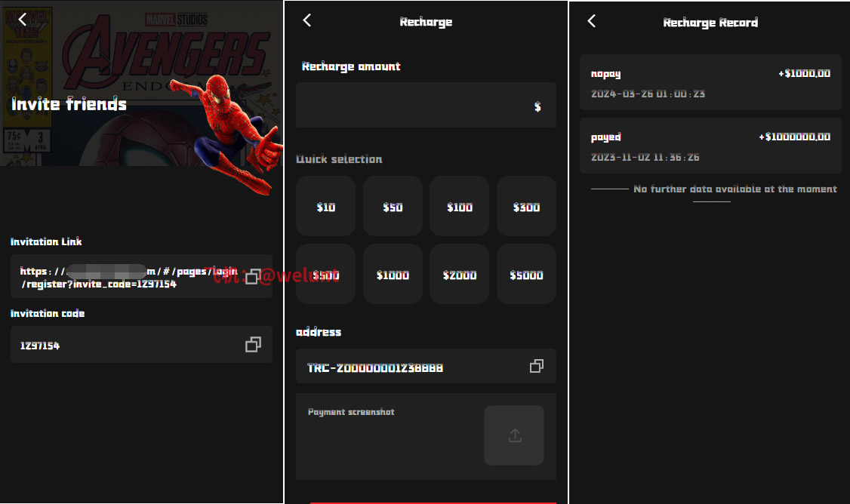Click the Invite friends banner image

pyautogui.click(x=141, y=84)
